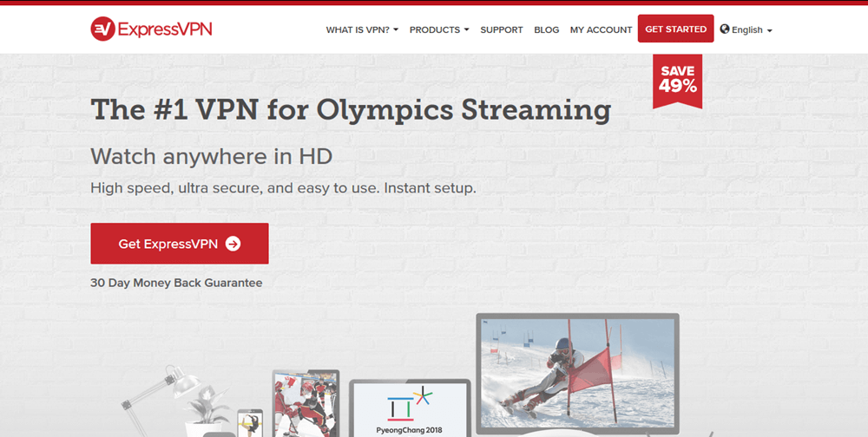Click the SAVE 49% ribbon badge
Screen dimensions: 868x437
click(678, 80)
